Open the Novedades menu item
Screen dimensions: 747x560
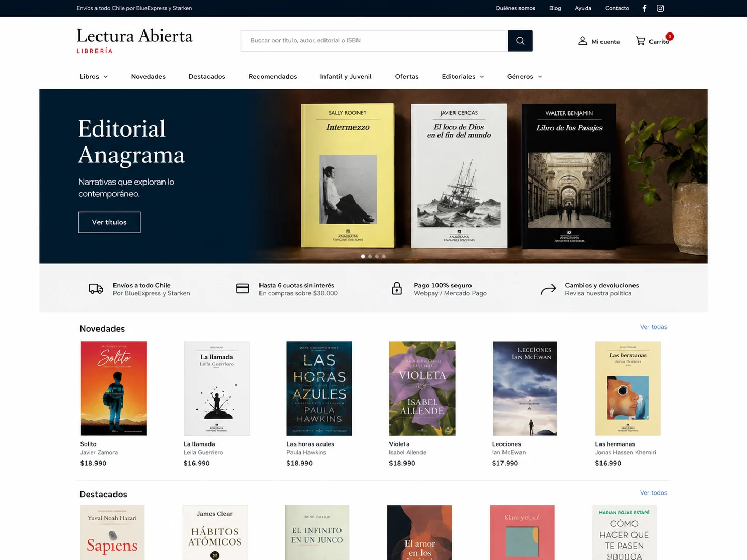pos(148,77)
